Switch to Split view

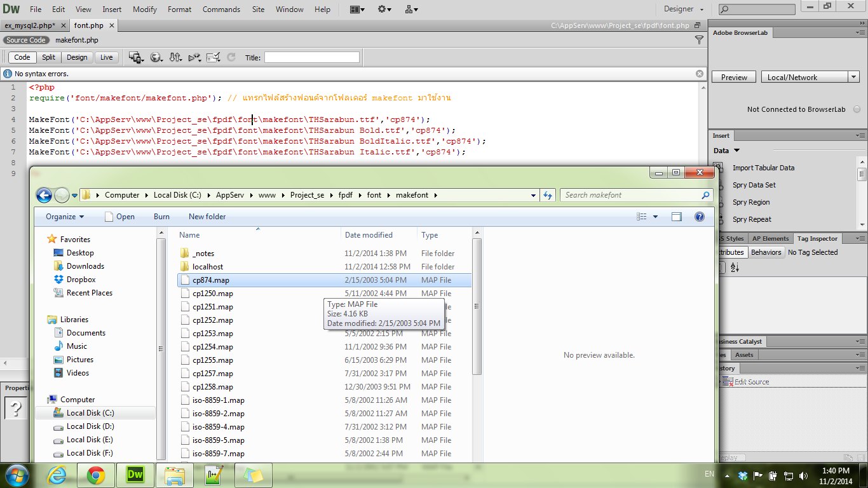tap(49, 57)
